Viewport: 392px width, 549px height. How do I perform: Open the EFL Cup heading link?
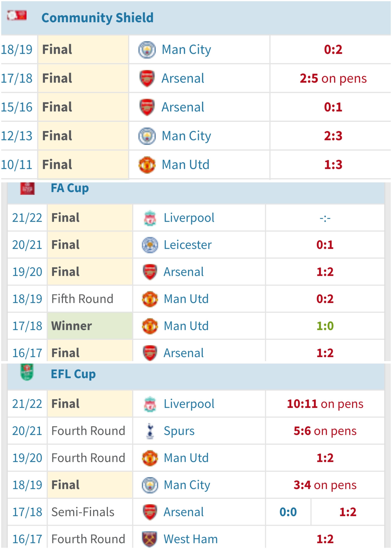[73, 374]
